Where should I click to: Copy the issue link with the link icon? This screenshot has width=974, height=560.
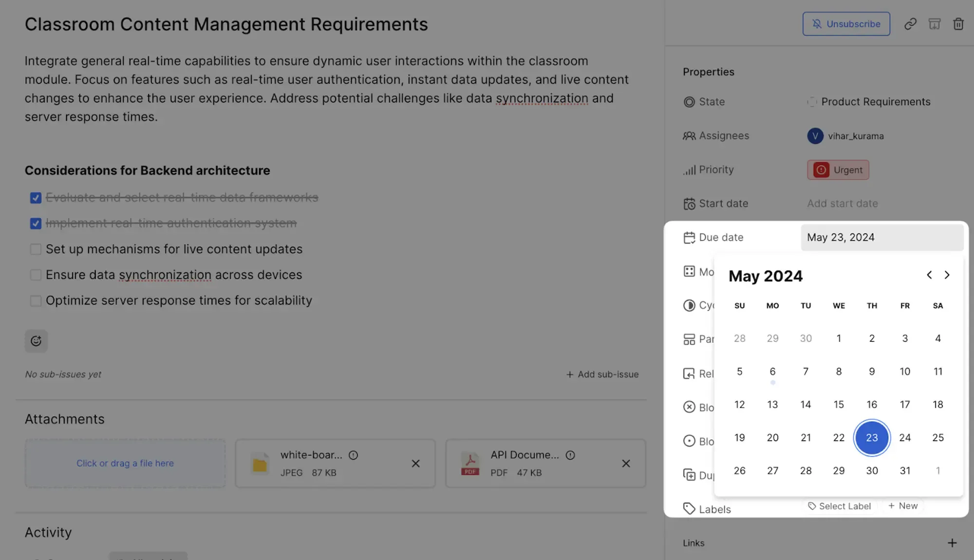point(910,24)
